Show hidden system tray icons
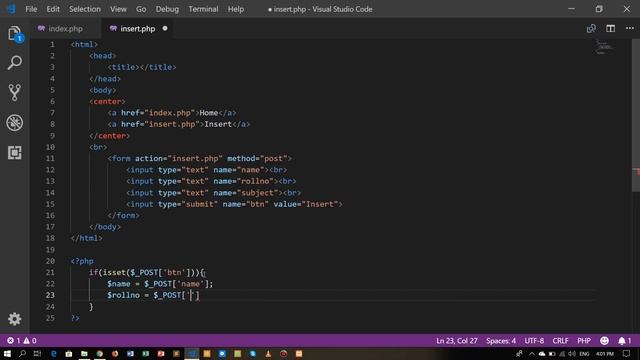 click(x=532, y=354)
